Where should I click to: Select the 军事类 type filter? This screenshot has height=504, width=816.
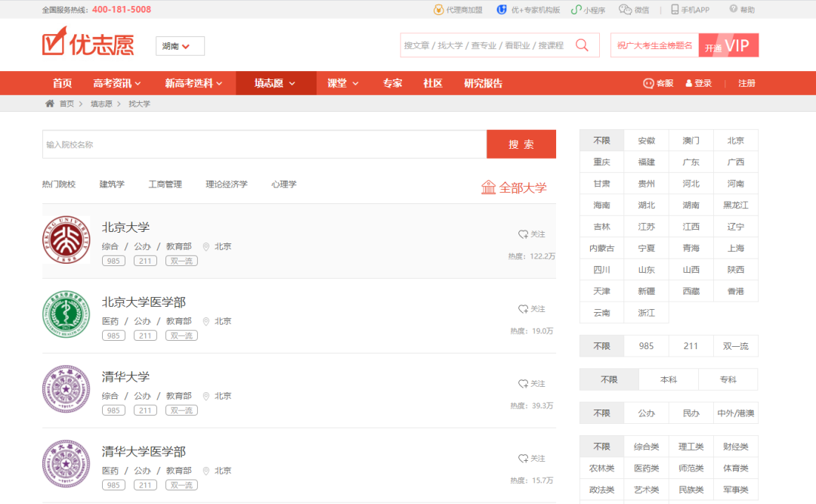(x=735, y=490)
